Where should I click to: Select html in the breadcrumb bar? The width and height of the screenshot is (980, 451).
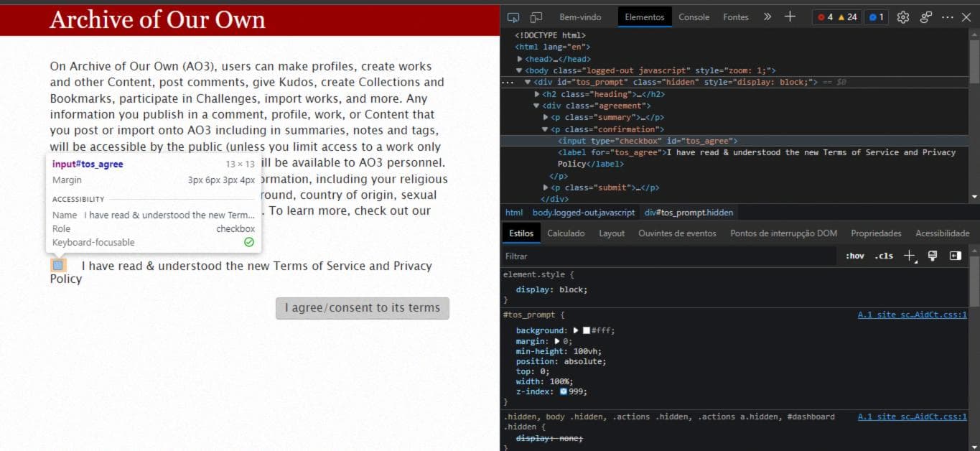tap(514, 213)
